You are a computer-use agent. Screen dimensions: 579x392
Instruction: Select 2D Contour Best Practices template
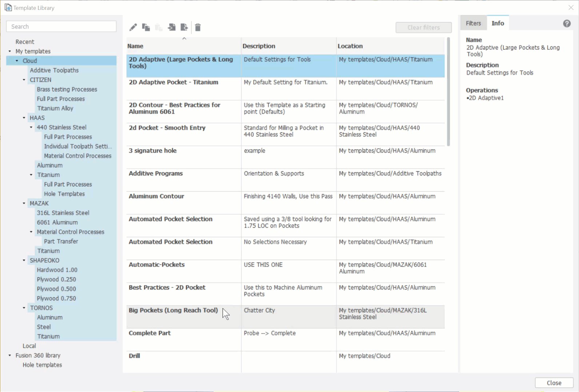(285, 112)
